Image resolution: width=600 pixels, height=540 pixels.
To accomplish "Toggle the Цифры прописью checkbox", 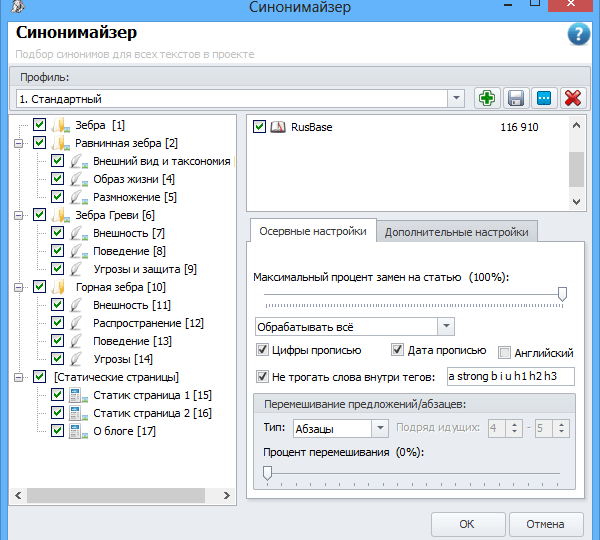I will (x=263, y=350).
